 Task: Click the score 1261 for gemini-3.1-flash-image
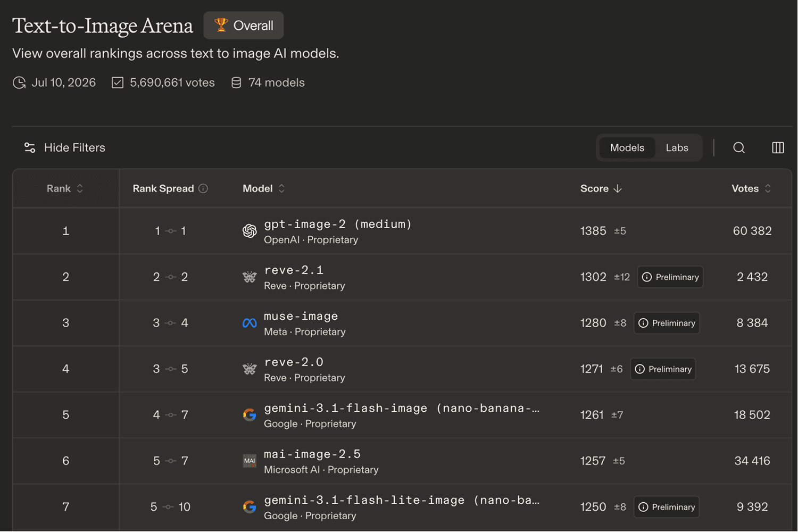pos(592,415)
